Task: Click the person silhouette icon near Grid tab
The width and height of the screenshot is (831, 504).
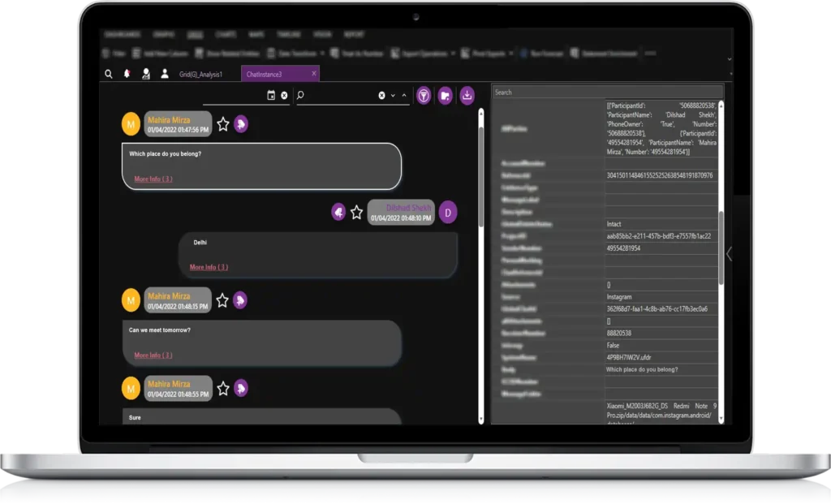Action: point(165,74)
